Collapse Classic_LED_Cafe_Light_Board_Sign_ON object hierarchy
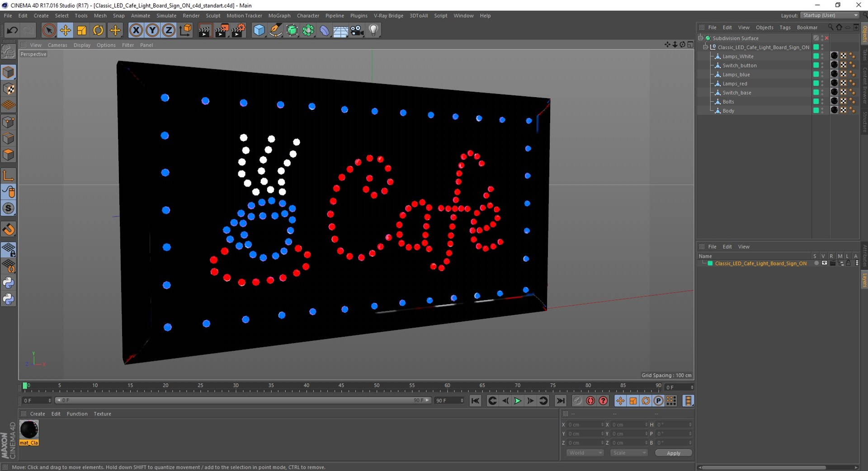The height and width of the screenshot is (471, 868). pos(706,47)
